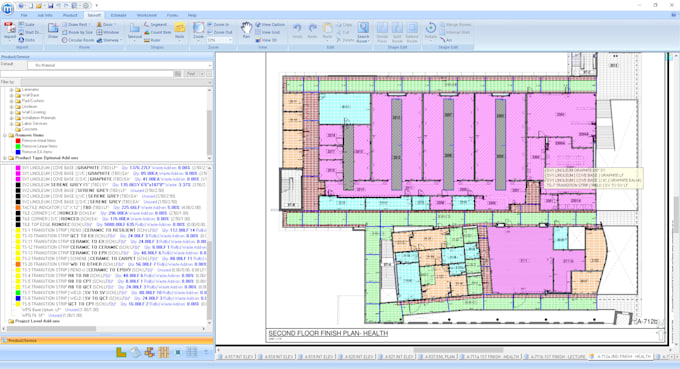Select the Draw room tool
680x369 pixels.
click(53, 31)
